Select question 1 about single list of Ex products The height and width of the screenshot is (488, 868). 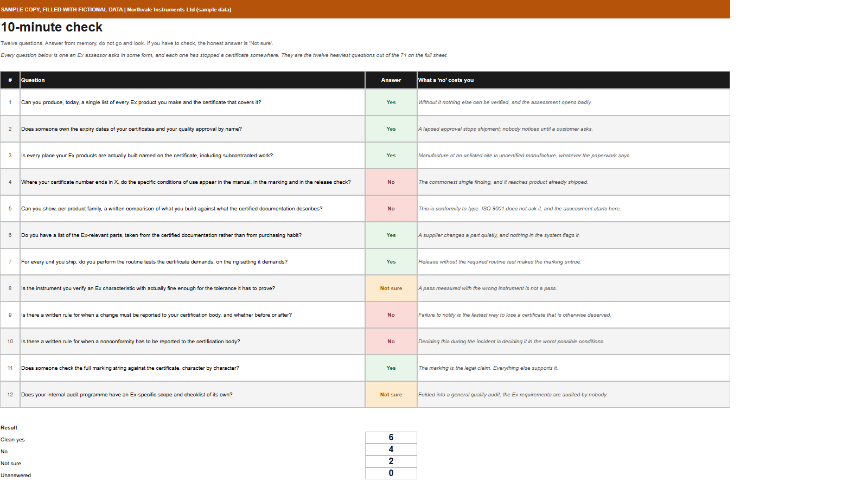tap(141, 102)
